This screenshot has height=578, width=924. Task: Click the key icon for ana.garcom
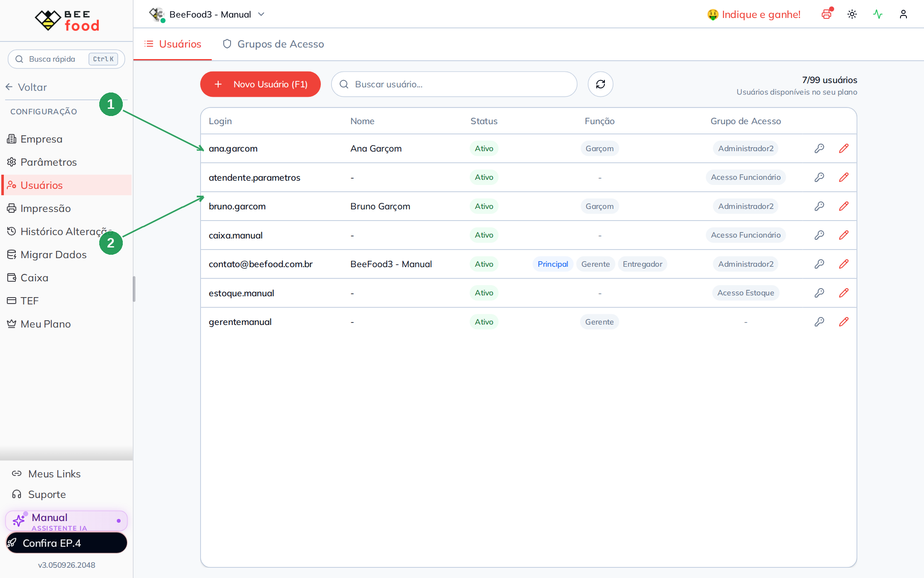pos(819,149)
